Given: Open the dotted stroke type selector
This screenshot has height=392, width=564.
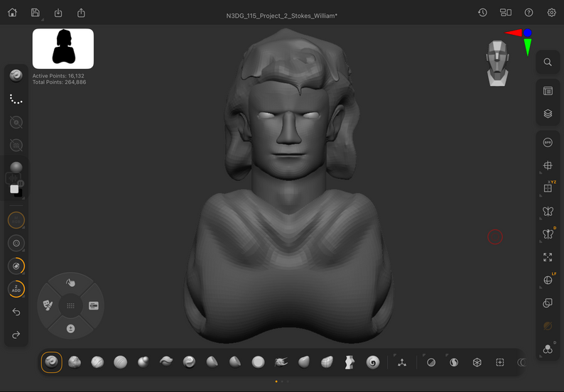Looking at the screenshot, I should (x=16, y=99).
